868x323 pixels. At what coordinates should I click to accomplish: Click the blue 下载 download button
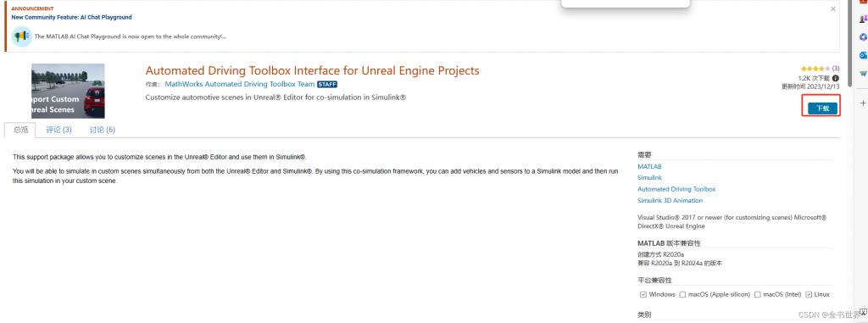pyautogui.click(x=822, y=109)
